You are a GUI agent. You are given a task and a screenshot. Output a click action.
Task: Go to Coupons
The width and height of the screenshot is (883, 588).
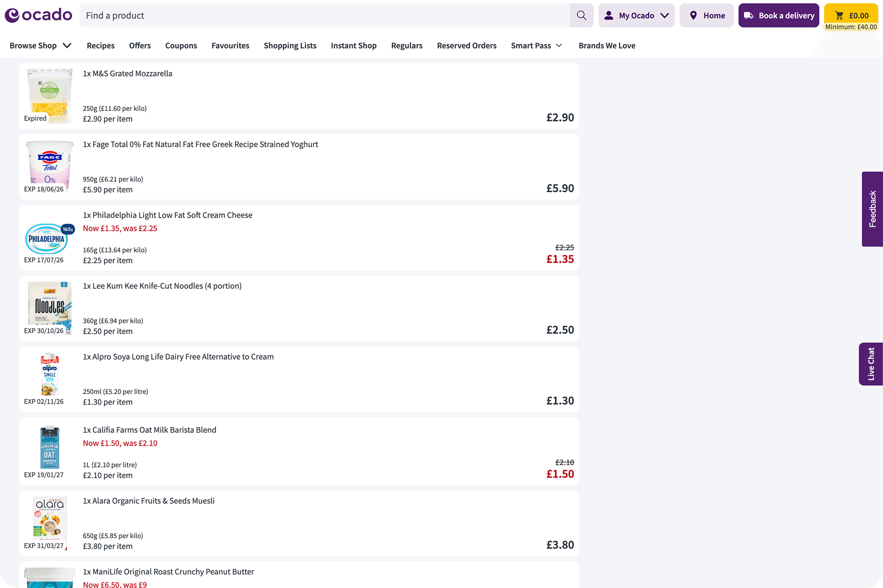181,46
